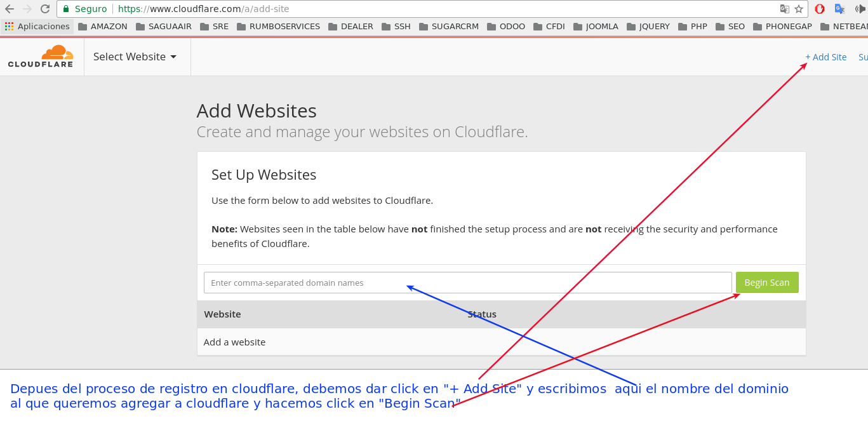Open the red AdBlock extension icon

click(x=820, y=9)
